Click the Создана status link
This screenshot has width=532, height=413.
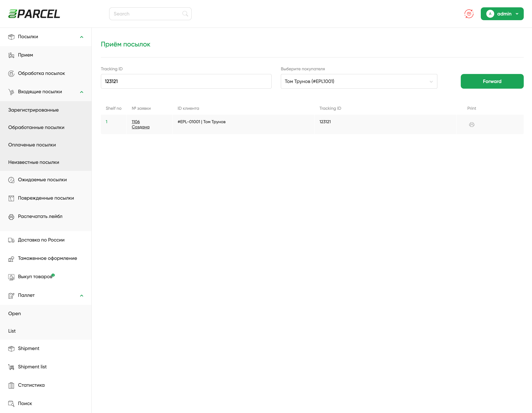click(140, 127)
